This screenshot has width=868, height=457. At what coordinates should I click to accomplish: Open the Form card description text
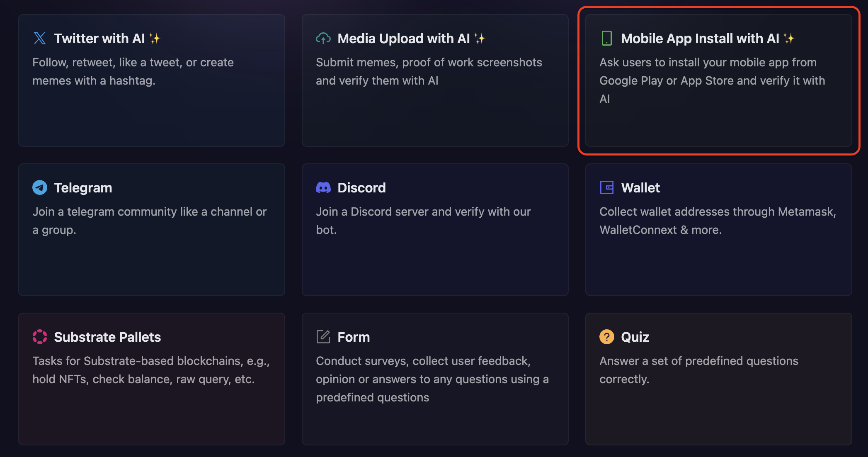pyautogui.click(x=432, y=379)
